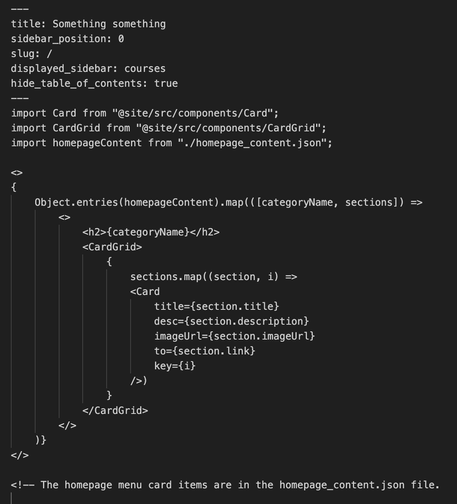The height and width of the screenshot is (504, 457).
Task: Click categoryName inside the h2 tag
Action: click(148, 232)
